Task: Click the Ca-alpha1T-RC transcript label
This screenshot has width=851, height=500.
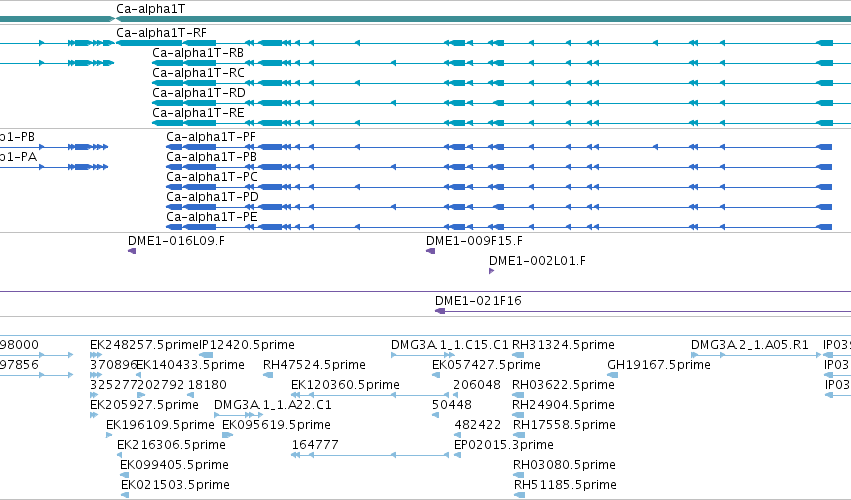Action: point(198,73)
